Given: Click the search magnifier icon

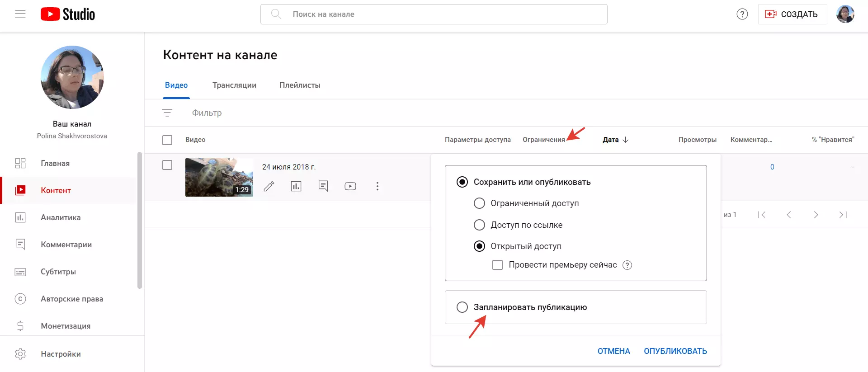Looking at the screenshot, I should 276,14.
